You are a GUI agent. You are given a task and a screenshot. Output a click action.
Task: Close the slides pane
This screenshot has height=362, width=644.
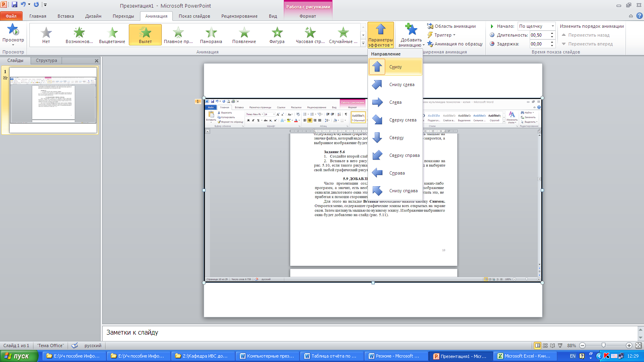97,61
